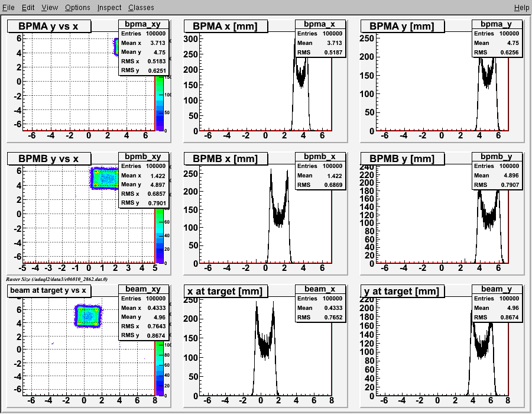Select the 'BPMB y [mm]' plot title
Screen dimensions: 532x414
coord(403,159)
